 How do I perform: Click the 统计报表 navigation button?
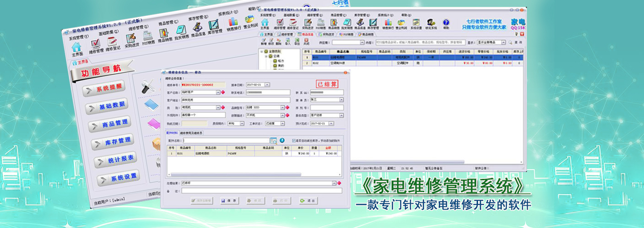pyautogui.click(x=115, y=160)
